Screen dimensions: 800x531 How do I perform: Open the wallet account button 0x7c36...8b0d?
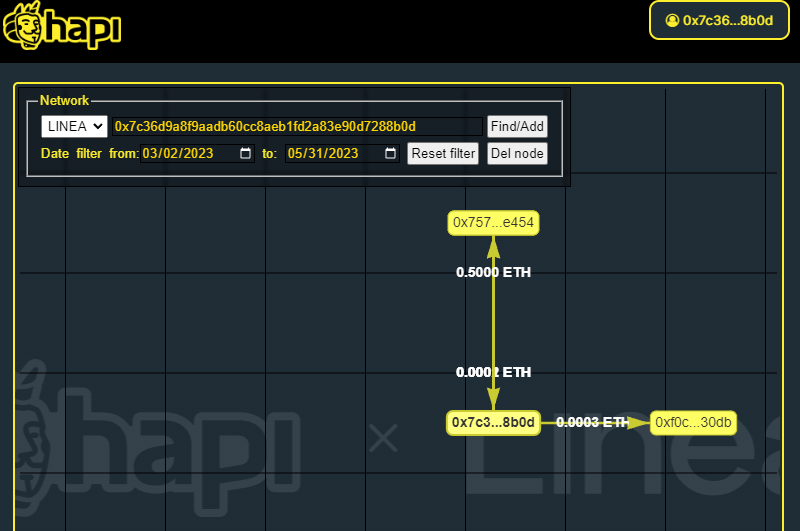click(719, 20)
